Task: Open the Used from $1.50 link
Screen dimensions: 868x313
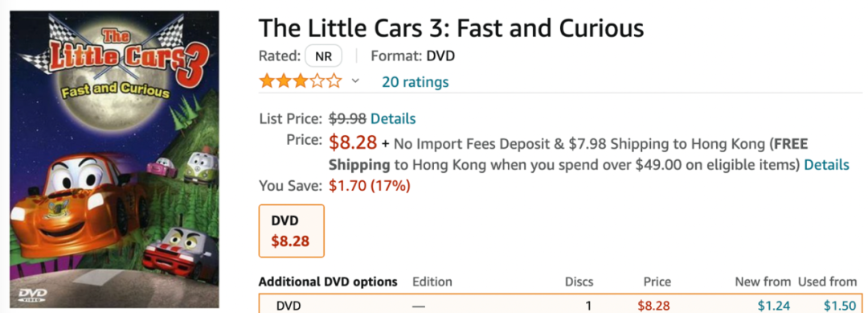Action: [841, 305]
